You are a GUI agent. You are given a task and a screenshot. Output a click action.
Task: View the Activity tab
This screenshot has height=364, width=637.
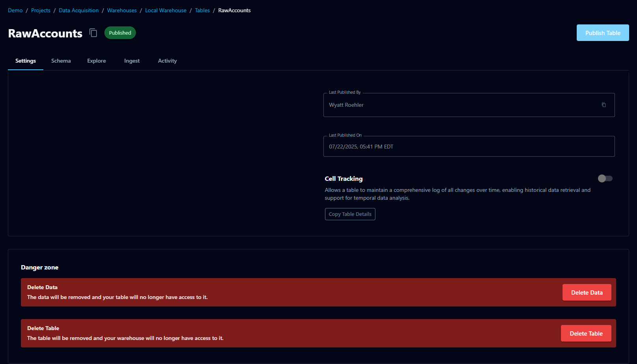pos(167,61)
